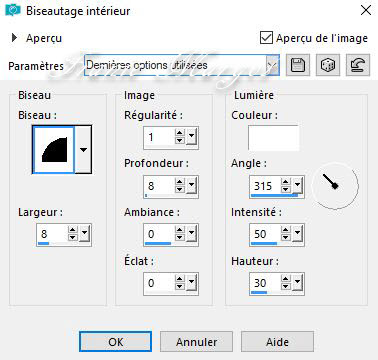Click into the Intensité value field

tap(265, 234)
